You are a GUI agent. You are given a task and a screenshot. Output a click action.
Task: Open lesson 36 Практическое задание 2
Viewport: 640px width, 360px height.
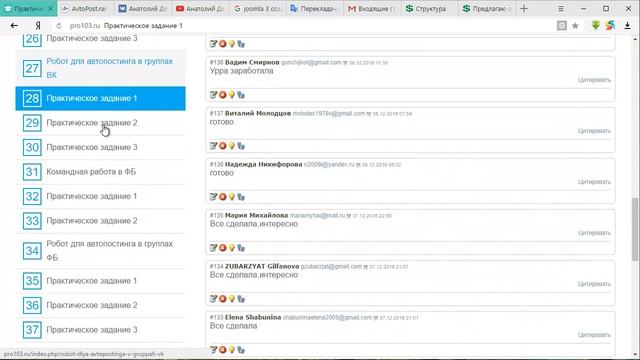[x=100, y=305]
